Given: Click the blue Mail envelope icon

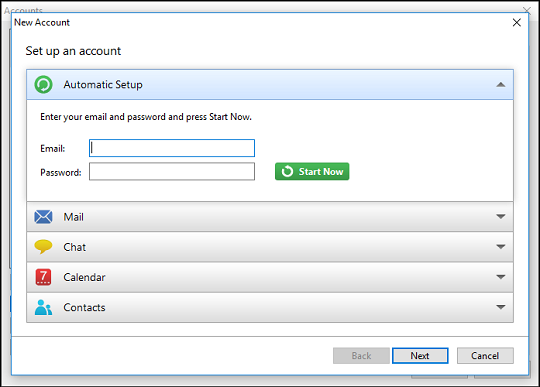Looking at the screenshot, I should [x=43, y=217].
